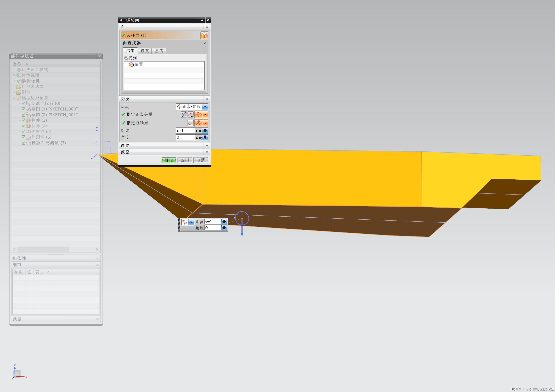Open the point dialog icon for 指定枢轴点
The width and height of the screenshot is (555, 392).
(191, 123)
